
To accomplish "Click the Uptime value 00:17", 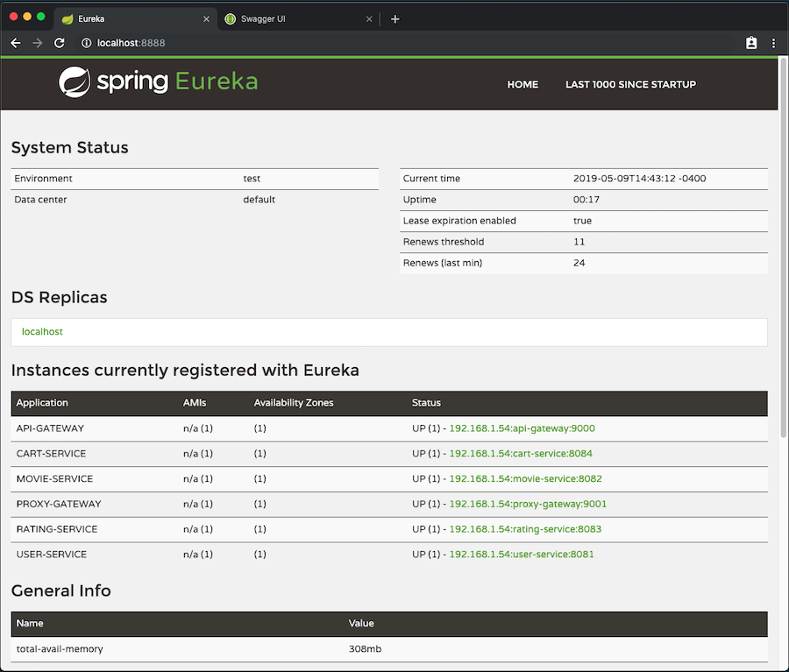I will pyautogui.click(x=586, y=200).
